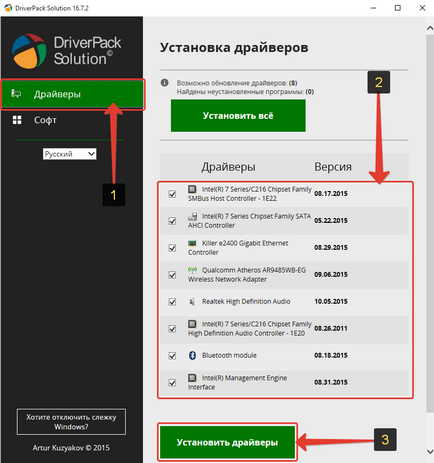
Task: Click the DriverPack Solution logo
Action: (x=67, y=51)
